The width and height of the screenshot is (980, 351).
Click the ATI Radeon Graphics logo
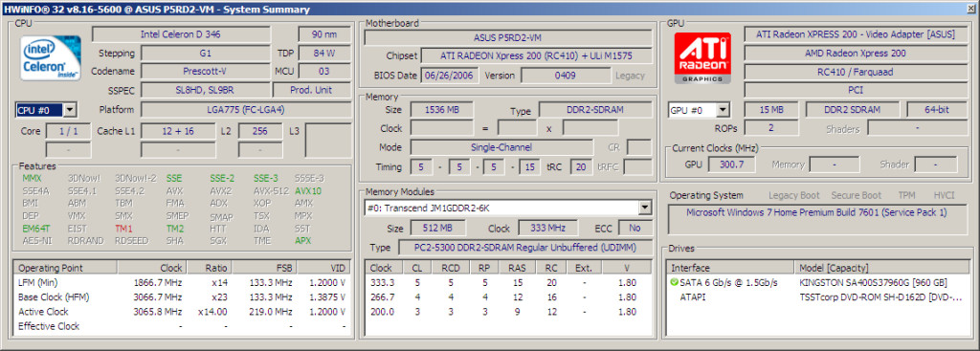click(702, 57)
